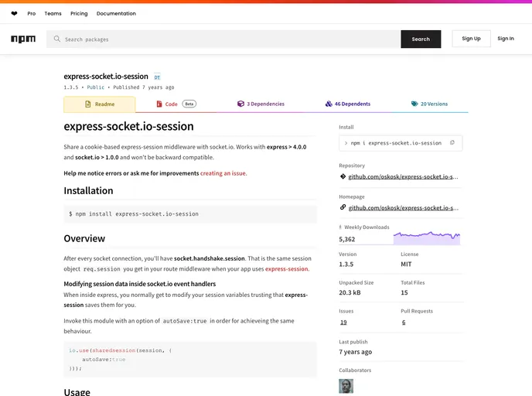Open the 20 Versions tab

(429, 104)
